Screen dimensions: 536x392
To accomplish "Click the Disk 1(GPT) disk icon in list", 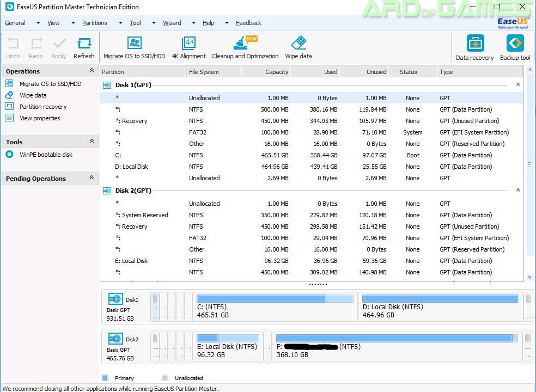I will [107, 85].
